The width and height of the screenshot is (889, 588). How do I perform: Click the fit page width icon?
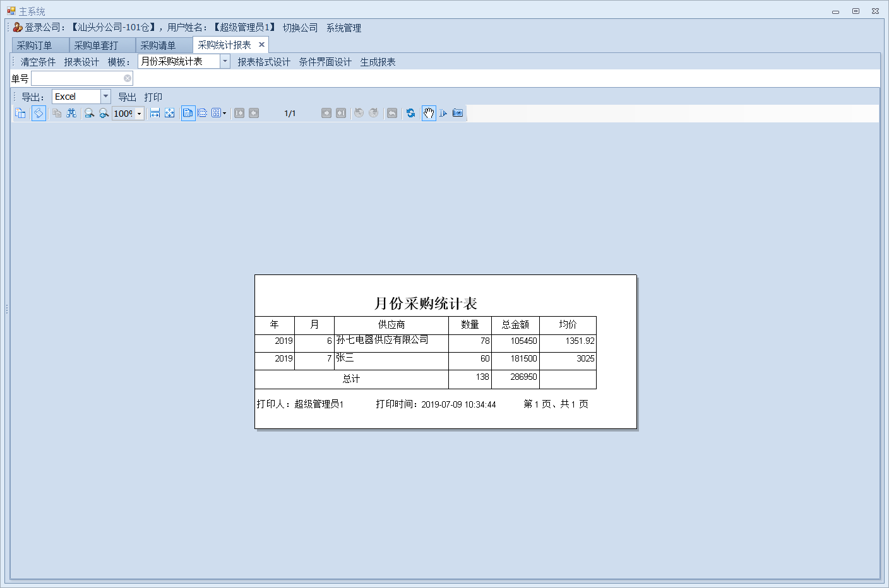(155, 113)
